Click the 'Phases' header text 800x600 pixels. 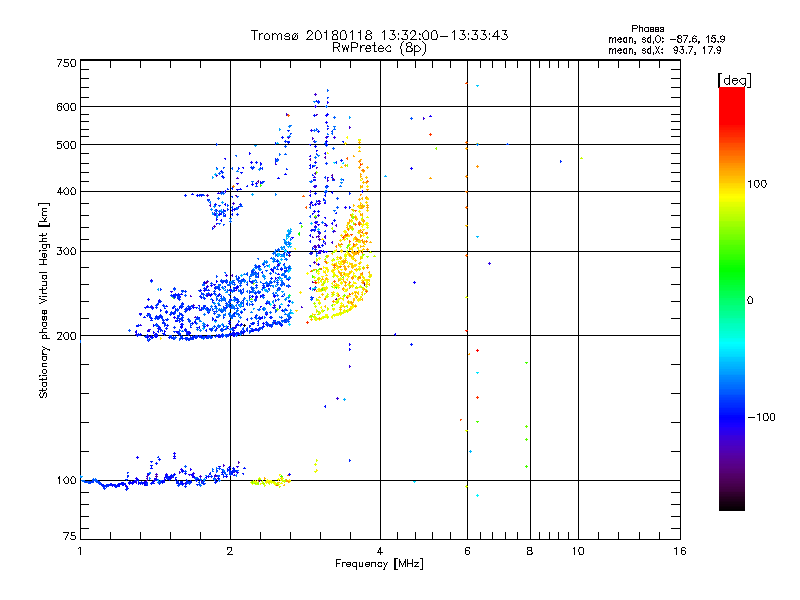647,29
